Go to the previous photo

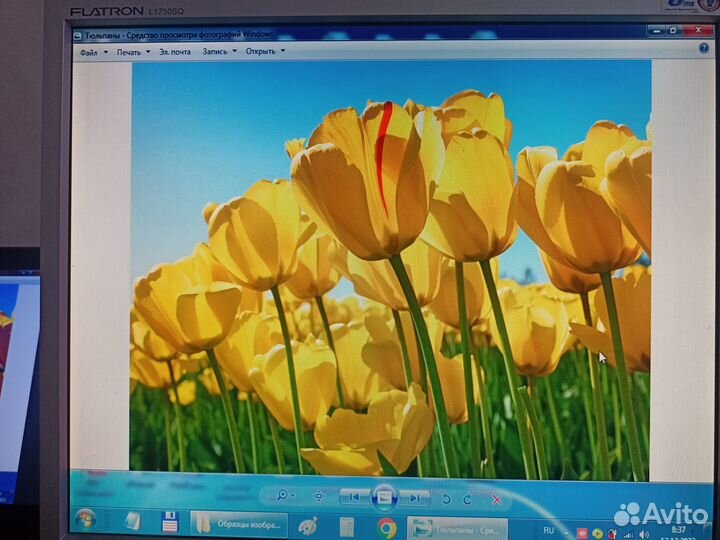click(x=354, y=497)
